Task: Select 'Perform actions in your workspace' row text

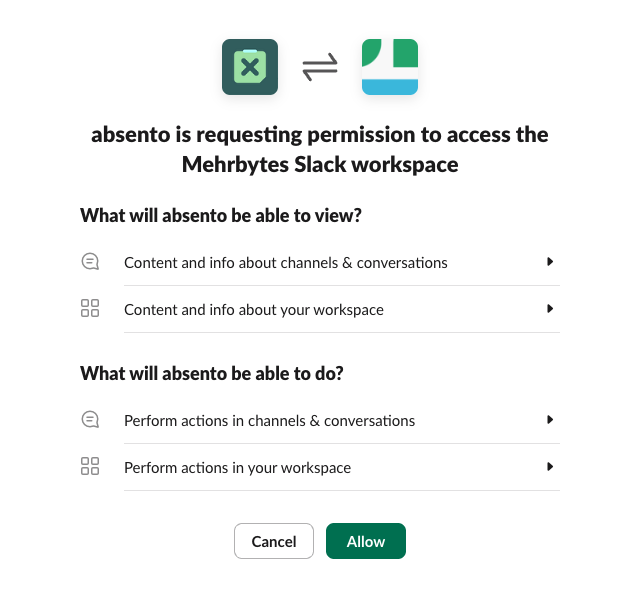Action: coord(237,468)
